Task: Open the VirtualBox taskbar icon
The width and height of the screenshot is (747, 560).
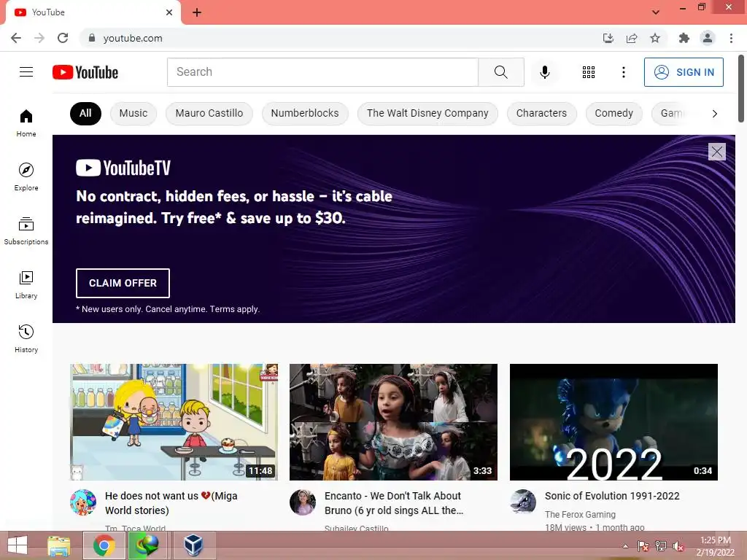Action: 193,545
